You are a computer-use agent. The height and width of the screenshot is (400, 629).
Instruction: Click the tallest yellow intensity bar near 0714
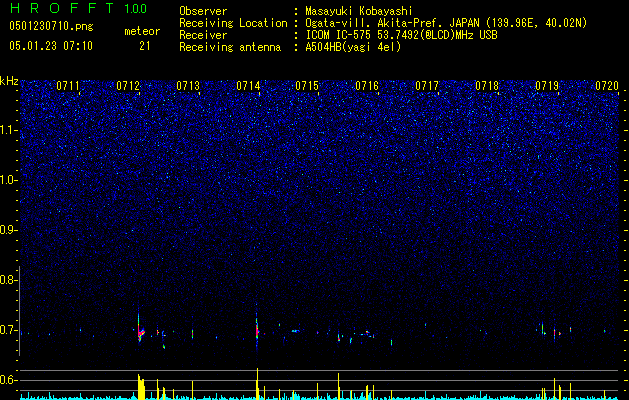click(x=258, y=384)
